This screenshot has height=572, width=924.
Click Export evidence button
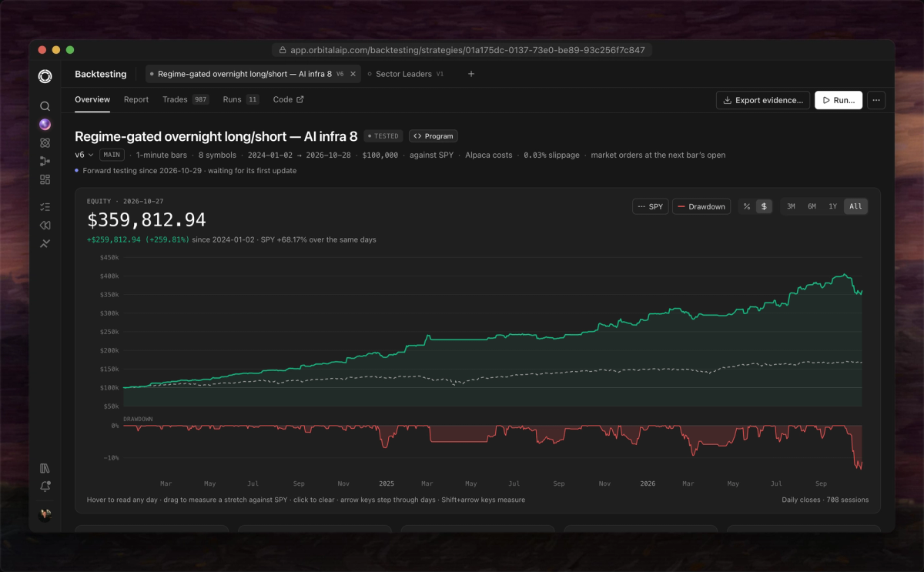point(763,100)
